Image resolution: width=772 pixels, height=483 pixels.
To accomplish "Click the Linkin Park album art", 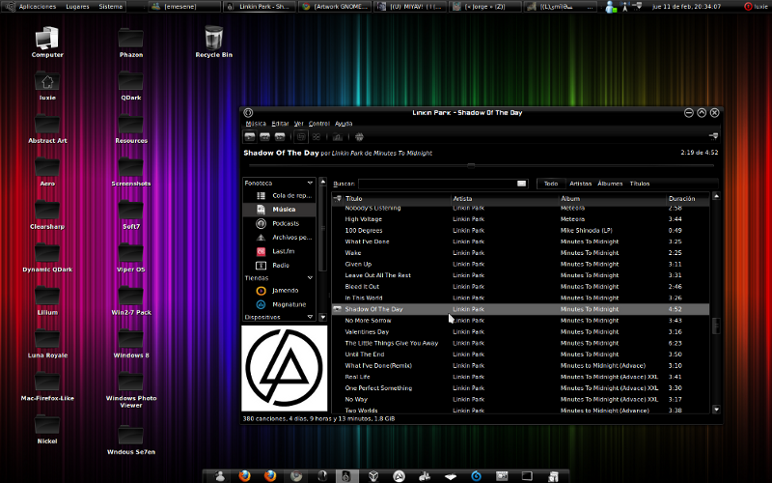I will (x=284, y=368).
